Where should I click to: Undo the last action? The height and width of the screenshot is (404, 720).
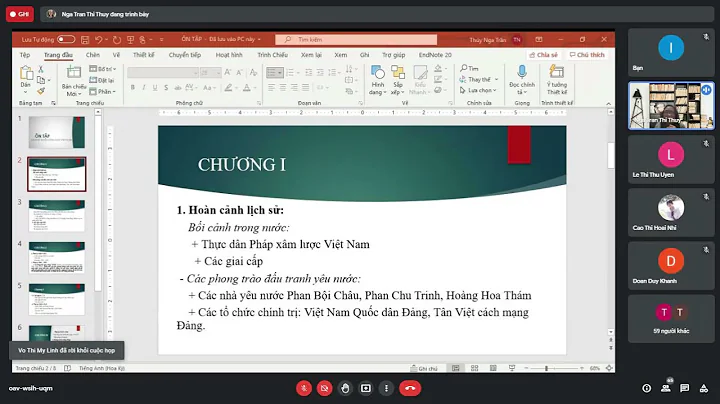(x=99, y=40)
